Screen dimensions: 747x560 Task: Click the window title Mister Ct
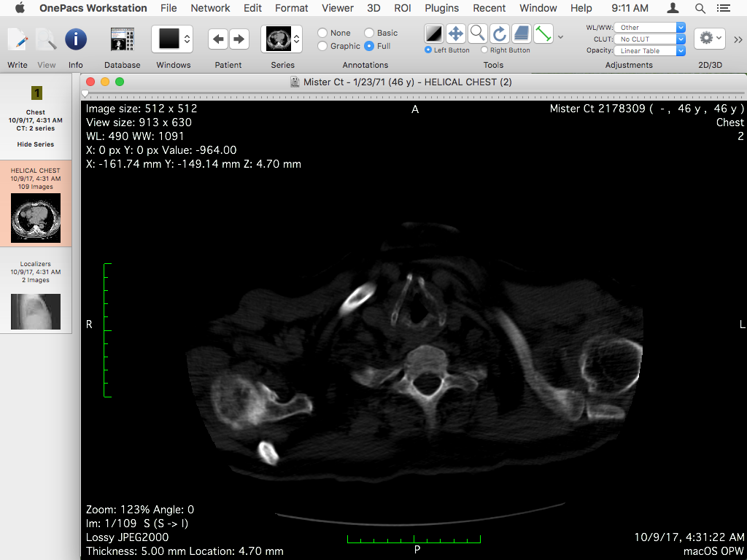tap(407, 82)
